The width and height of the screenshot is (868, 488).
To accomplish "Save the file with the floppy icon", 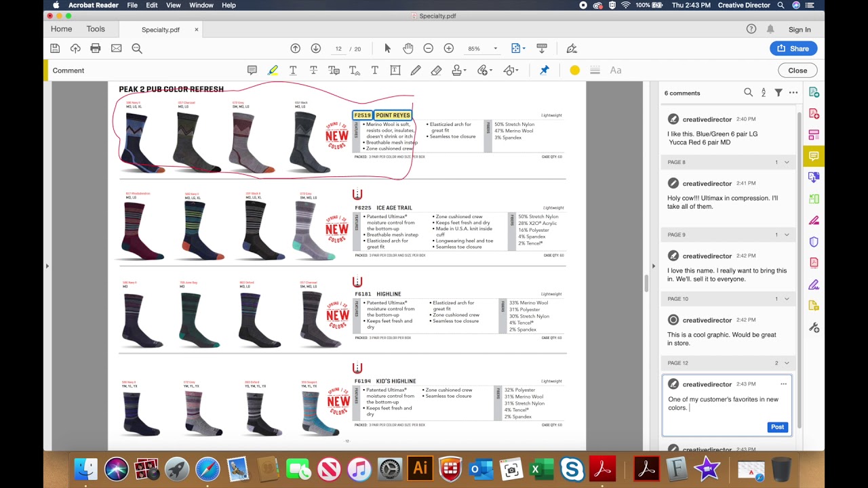I will point(55,48).
